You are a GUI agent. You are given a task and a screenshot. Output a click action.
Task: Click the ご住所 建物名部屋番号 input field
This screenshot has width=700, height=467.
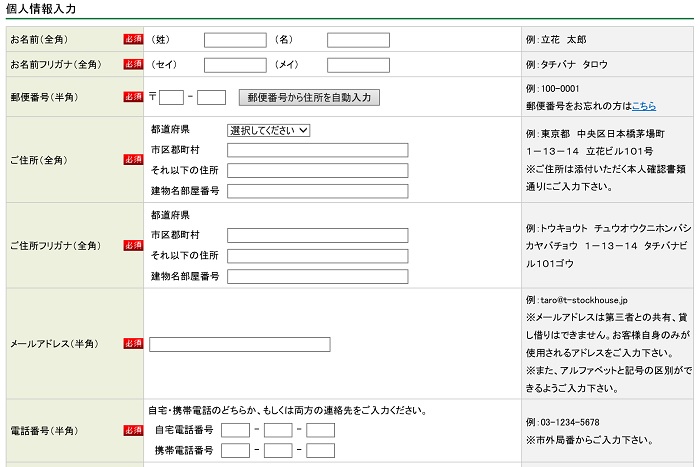(x=317, y=191)
